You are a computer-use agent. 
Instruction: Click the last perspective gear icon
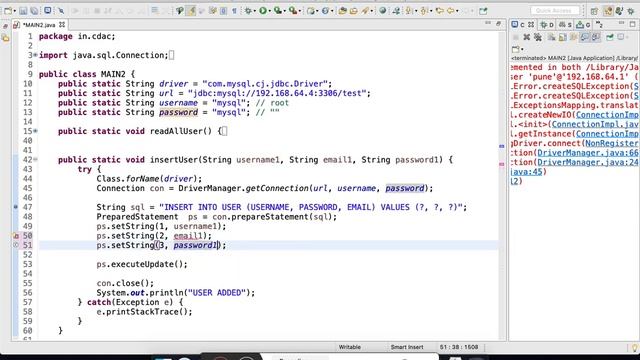[631, 11]
